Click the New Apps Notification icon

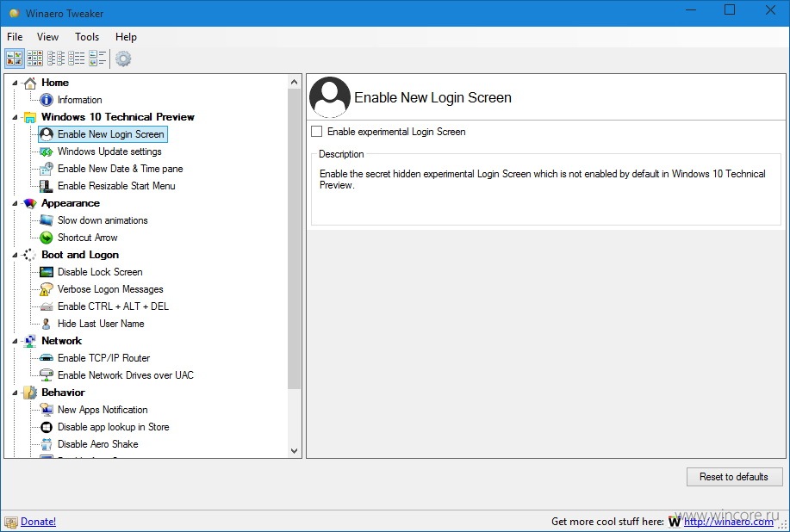pyautogui.click(x=47, y=410)
